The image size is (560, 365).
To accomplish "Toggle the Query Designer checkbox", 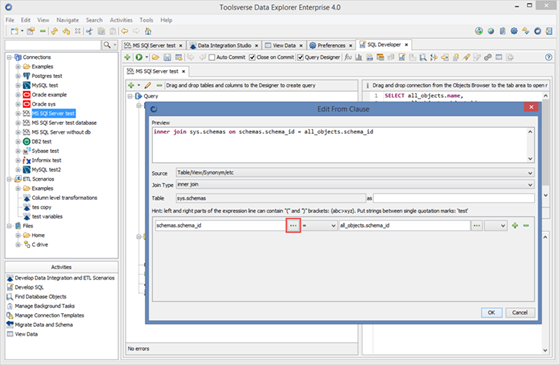I will 300,57.
